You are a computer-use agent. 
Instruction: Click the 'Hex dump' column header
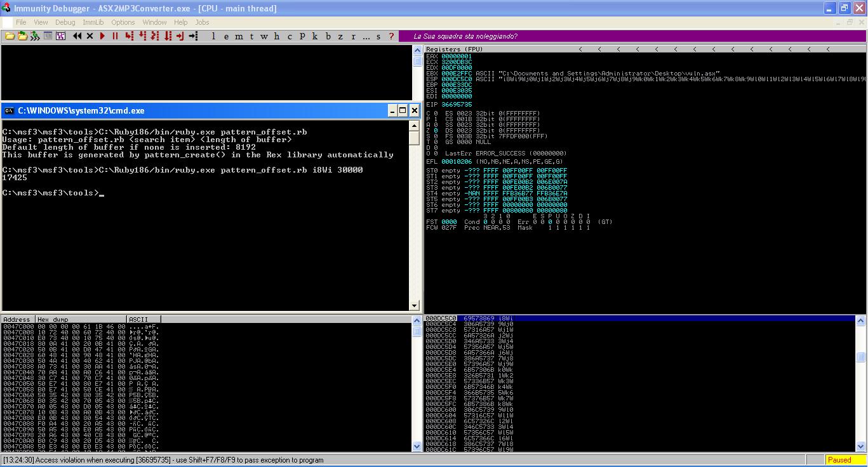tap(81, 319)
